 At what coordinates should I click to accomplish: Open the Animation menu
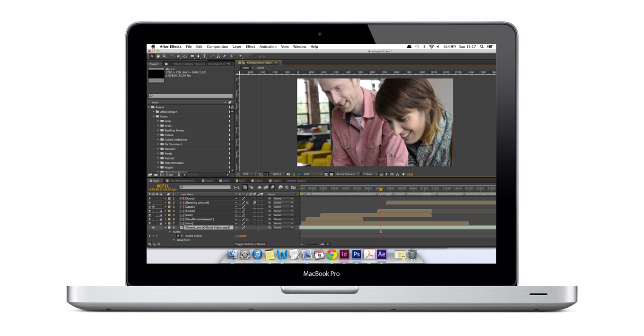[x=268, y=47]
